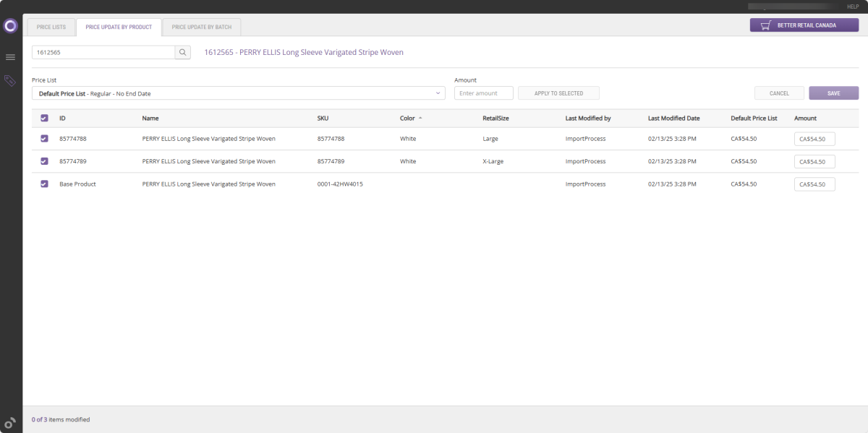Switch to the Price Lists tab

tap(51, 27)
